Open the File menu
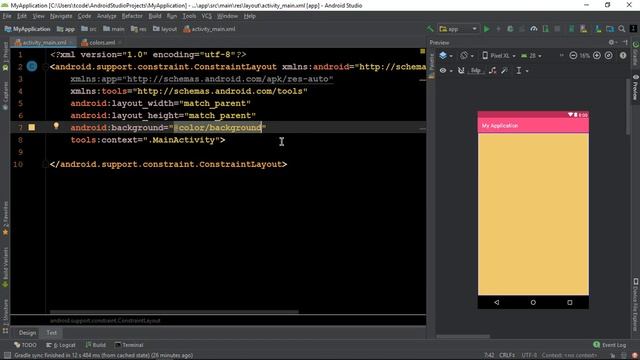This screenshot has width=640, height=360. click(7, 16)
